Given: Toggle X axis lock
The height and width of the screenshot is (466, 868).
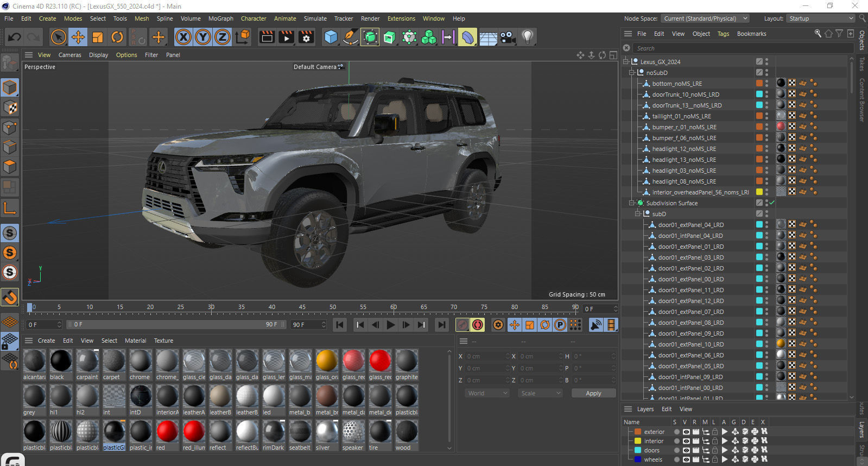Looking at the screenshot, I should tap(183, 37).
